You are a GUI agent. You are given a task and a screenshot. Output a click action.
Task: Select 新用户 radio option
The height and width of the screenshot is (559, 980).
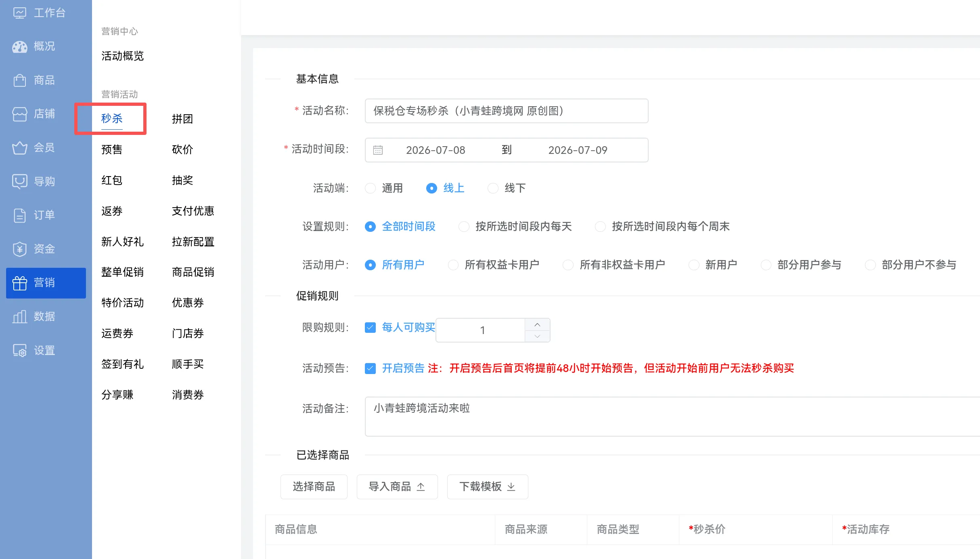coord(694,265)
